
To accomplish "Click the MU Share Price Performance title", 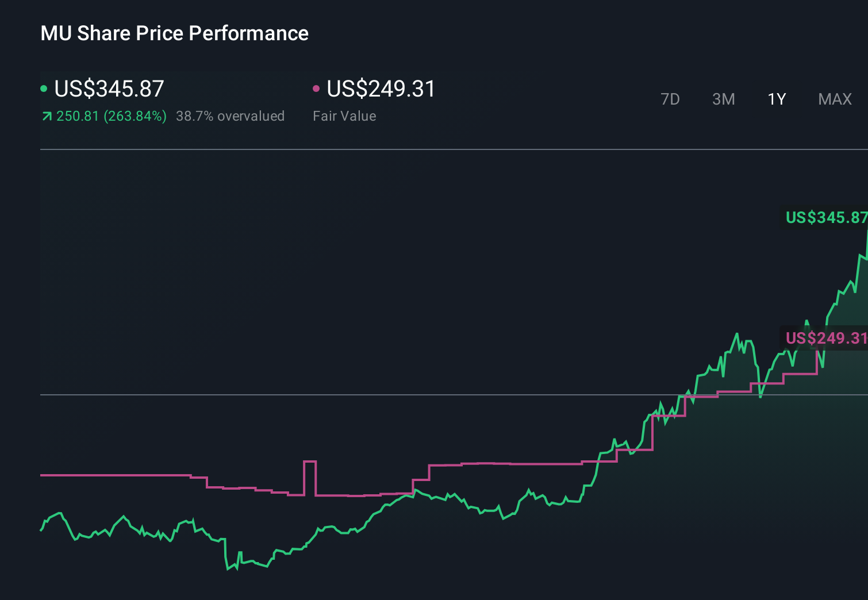I will pos(174,33).
